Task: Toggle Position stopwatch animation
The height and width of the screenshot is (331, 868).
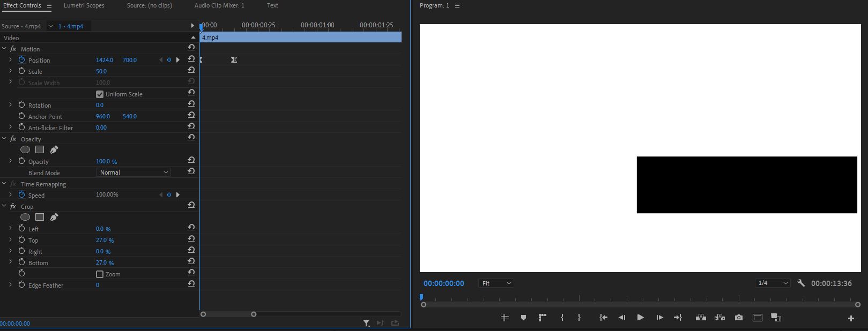Action: pyautogui.click(x=22, y=60)
